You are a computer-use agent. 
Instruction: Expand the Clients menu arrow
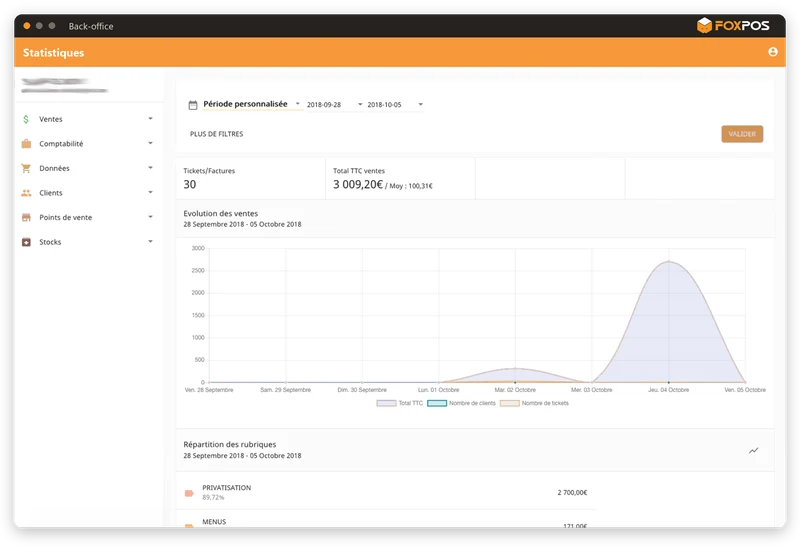click(151, 192)
